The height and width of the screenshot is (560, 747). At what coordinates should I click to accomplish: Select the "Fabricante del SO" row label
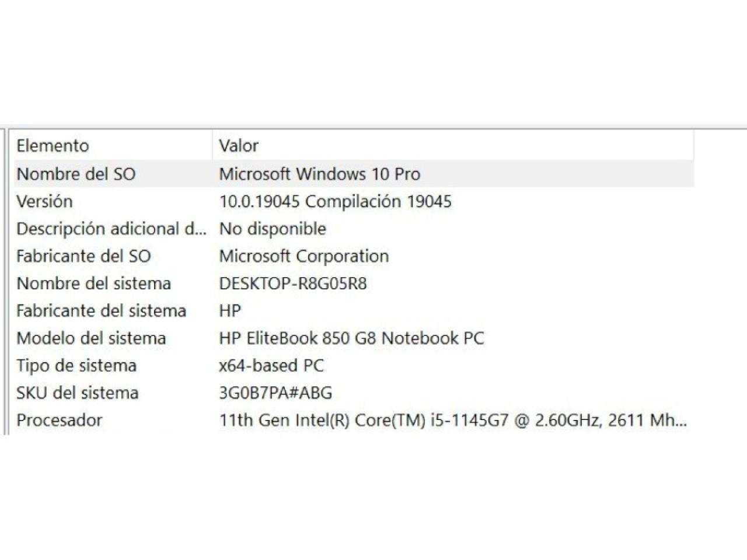click(83, 256)
